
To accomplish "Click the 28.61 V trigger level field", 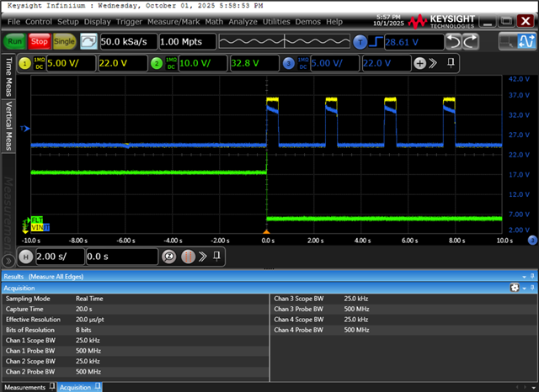I will 414,42.
